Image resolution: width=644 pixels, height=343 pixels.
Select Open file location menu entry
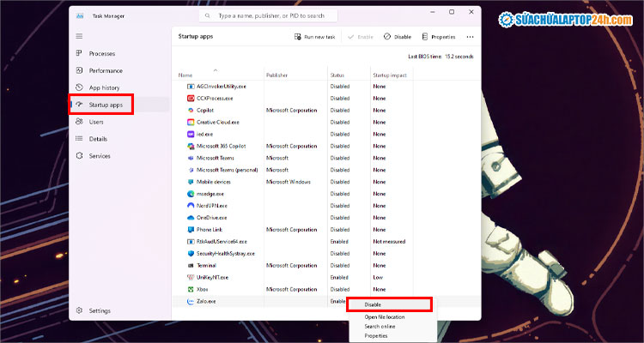[x=384, y=317]
